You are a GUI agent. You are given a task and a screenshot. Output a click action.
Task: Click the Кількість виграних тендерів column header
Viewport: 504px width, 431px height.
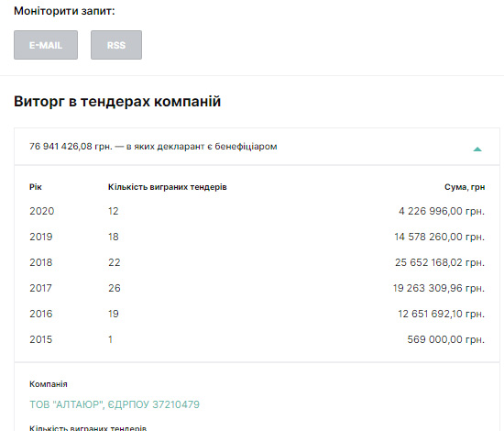coord(167,187)
